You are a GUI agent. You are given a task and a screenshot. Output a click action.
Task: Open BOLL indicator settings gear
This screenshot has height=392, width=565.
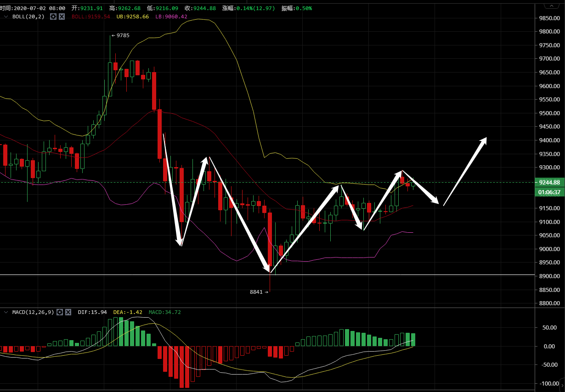click(53, 17)
